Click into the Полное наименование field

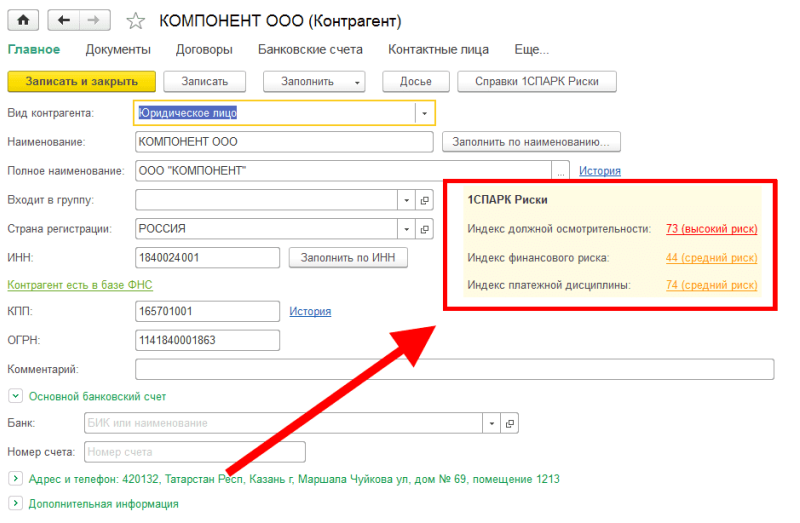pos(343,171)
